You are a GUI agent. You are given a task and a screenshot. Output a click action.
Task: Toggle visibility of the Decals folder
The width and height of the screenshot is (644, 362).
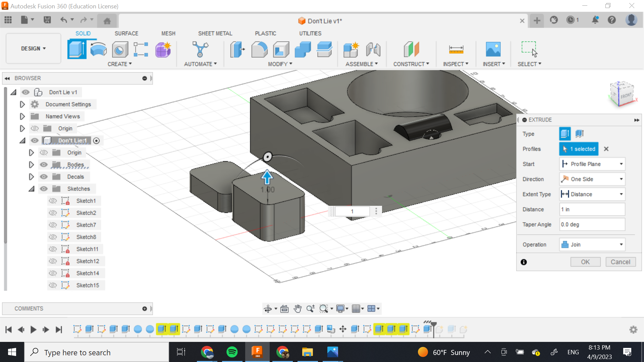(44, 177)
